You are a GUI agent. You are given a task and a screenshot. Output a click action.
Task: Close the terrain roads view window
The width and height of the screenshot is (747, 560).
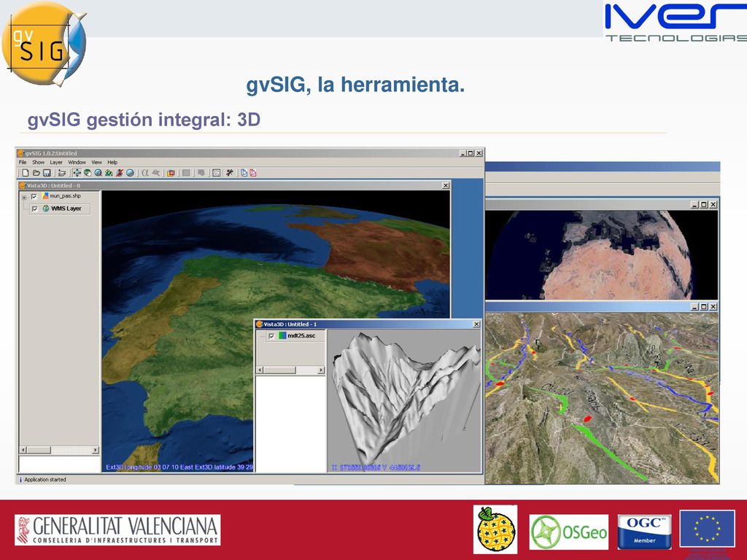(x=713, y=307)
